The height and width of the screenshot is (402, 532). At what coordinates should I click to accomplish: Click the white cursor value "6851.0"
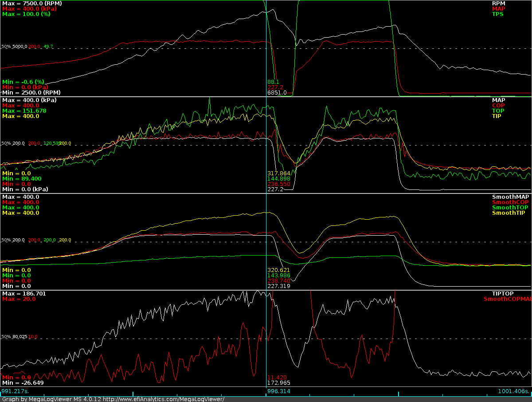point(277,92)
